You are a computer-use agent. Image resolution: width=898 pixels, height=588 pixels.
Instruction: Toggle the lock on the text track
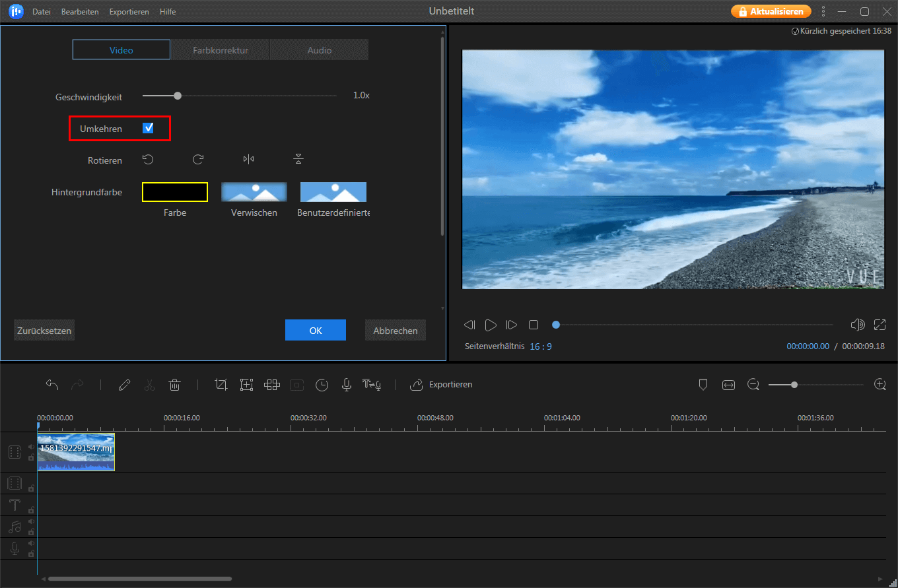click(31, 510)
